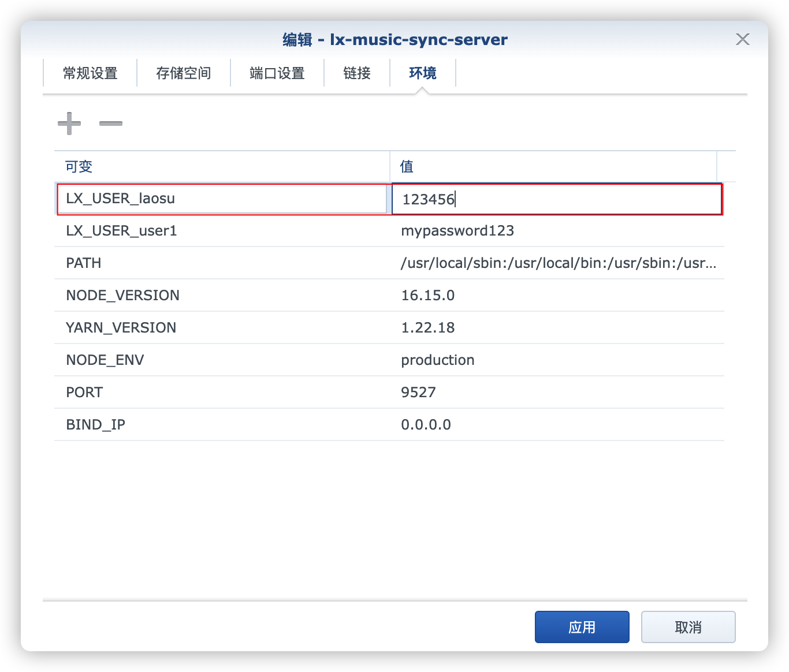The image size is (789, 672).
Task: Click the BIND_IP value 0.0.0.0
Action: point(426,425)
